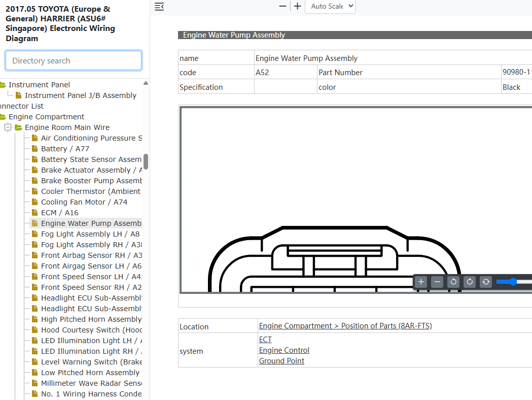
Task: Open the Ground Point system link
Action: click(x=281, y=361)
